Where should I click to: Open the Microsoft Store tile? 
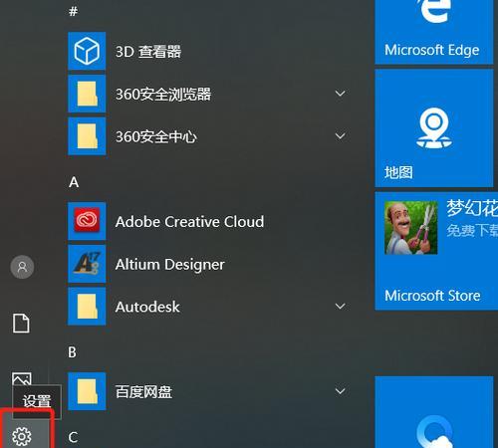point(436,251)
